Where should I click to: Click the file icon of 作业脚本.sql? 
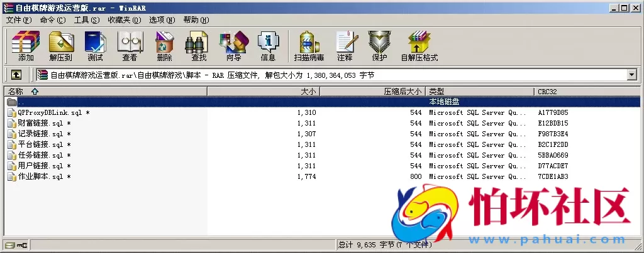11,176
